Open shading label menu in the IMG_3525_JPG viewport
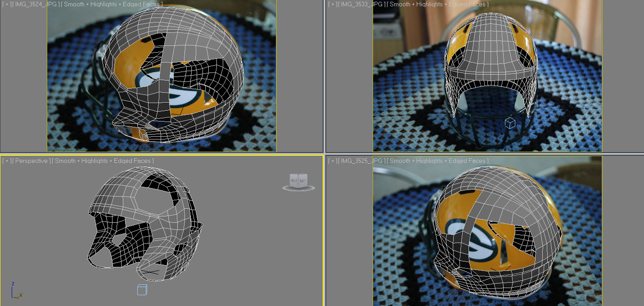Screen dimensions: 644x306 [x=438, y=161]
